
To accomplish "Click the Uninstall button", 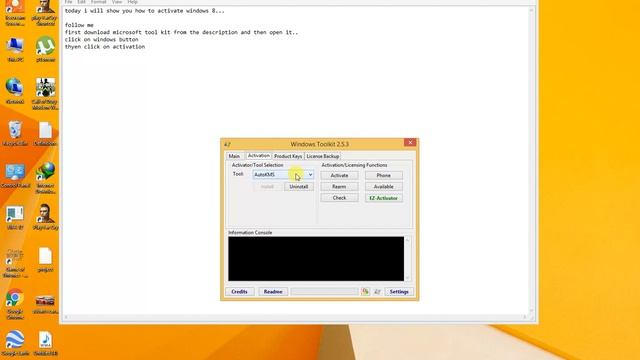I will (x=299, y=187).
